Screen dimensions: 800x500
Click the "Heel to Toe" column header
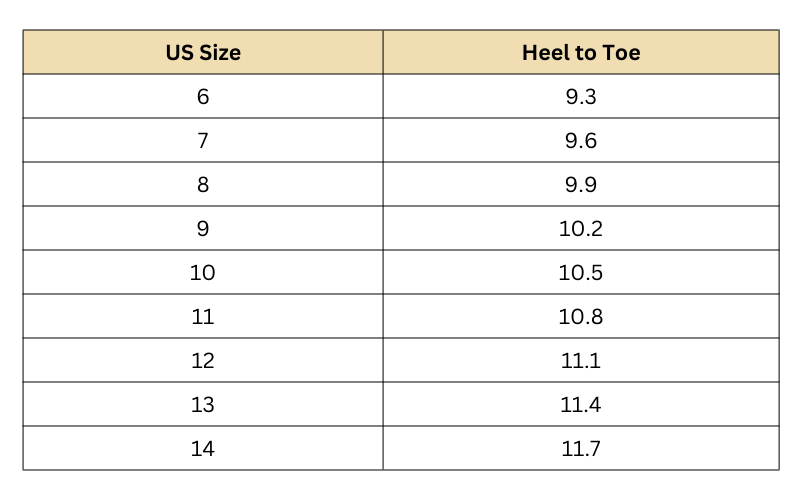pyautogui.click(x=581, y=53)
